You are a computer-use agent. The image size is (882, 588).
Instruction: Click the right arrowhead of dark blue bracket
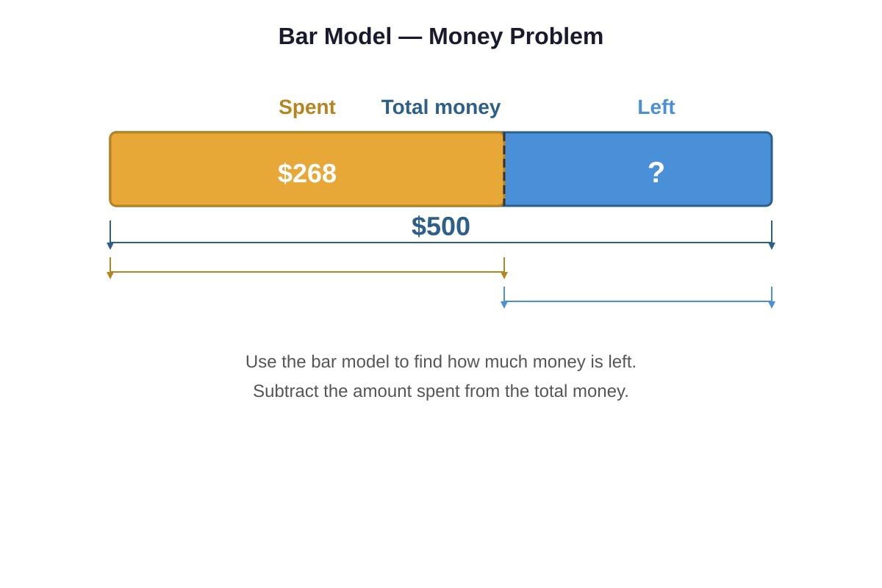click(772, 246)
